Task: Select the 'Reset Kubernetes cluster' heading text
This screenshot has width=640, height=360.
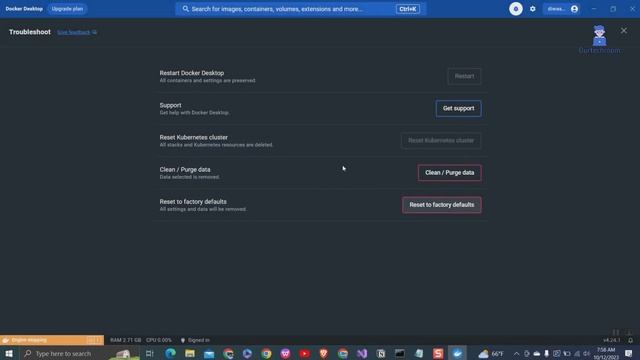Action: point(193,138)
